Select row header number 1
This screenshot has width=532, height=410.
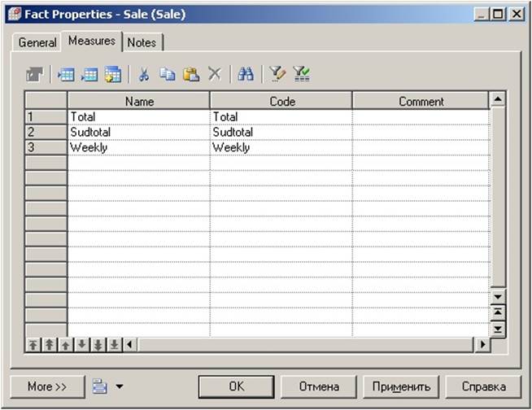pyautogui.click(x=46, y=117)
